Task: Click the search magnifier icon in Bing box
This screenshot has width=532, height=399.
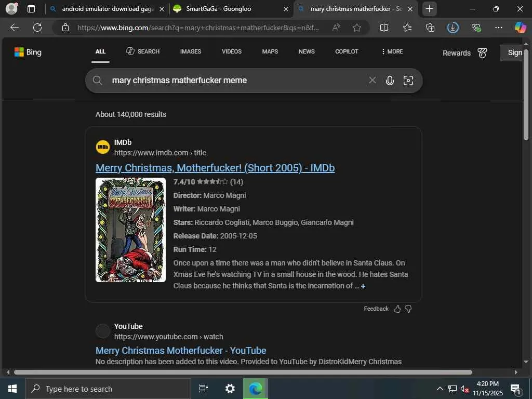Action: point(97,81)
